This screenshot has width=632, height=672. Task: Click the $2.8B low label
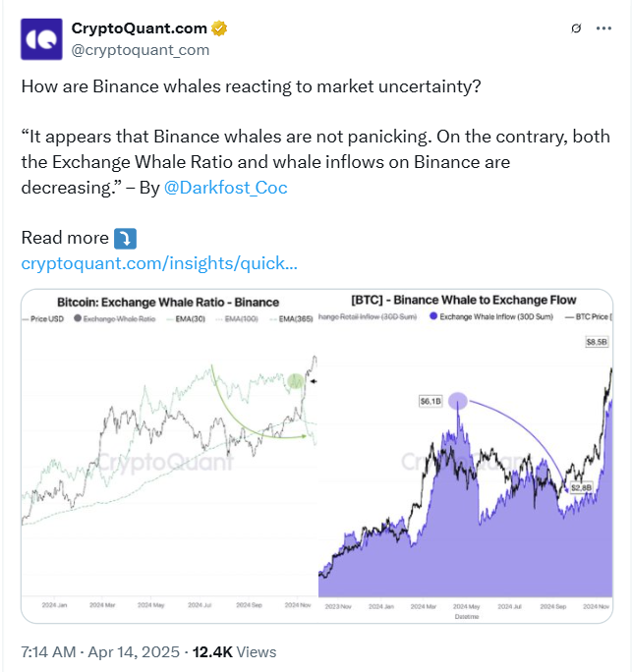coord(580,487)
